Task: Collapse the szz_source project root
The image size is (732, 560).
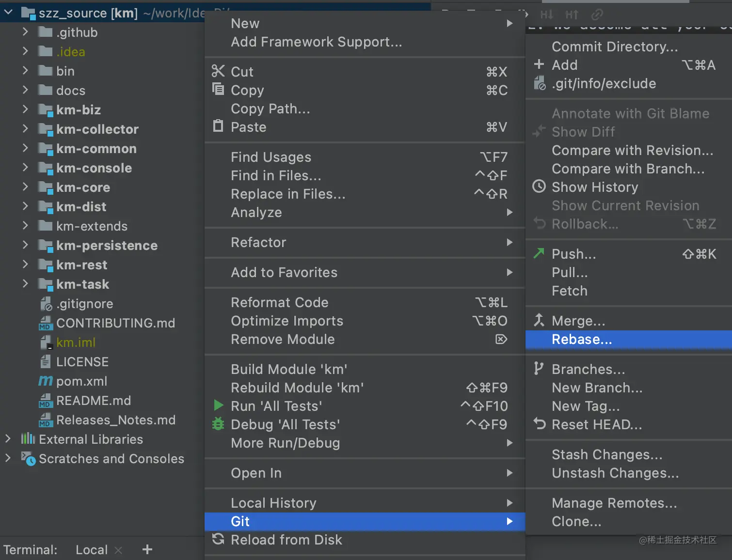Action: (8, 13)
